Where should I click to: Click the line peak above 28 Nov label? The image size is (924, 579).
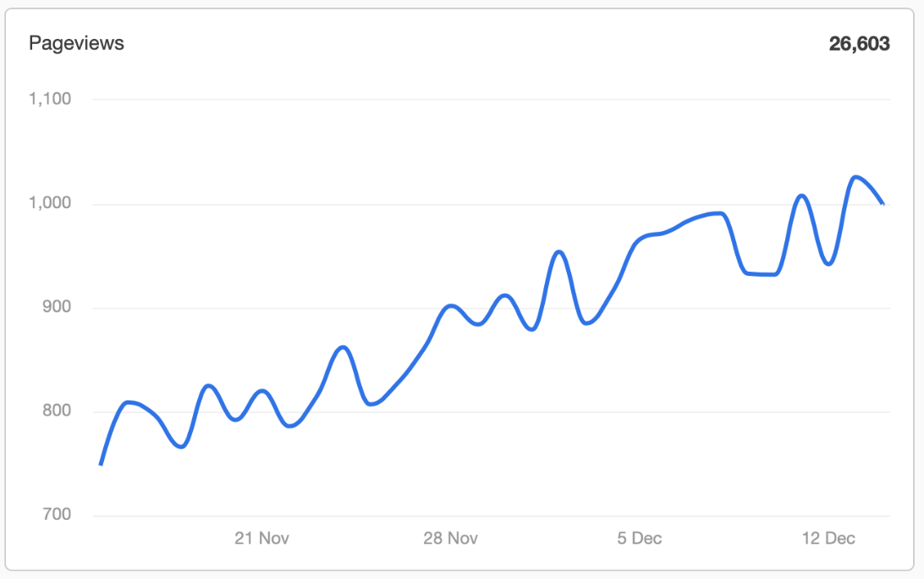451,306
